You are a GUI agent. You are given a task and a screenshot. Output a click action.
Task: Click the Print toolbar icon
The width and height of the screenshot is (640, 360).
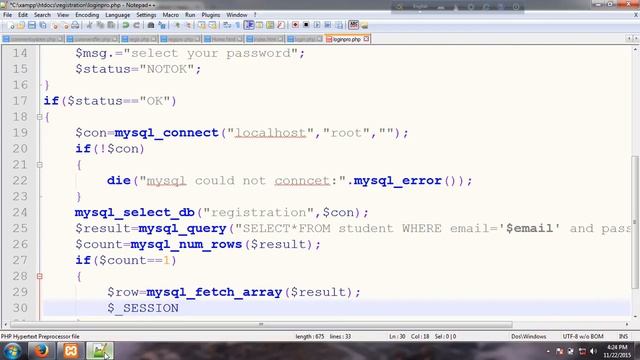click(75, 25)
